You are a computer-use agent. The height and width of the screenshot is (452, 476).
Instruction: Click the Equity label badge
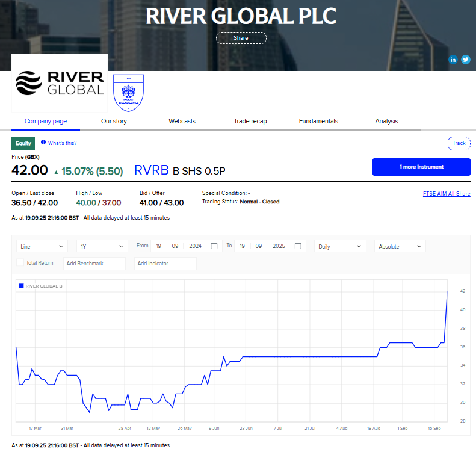[23, 143]
